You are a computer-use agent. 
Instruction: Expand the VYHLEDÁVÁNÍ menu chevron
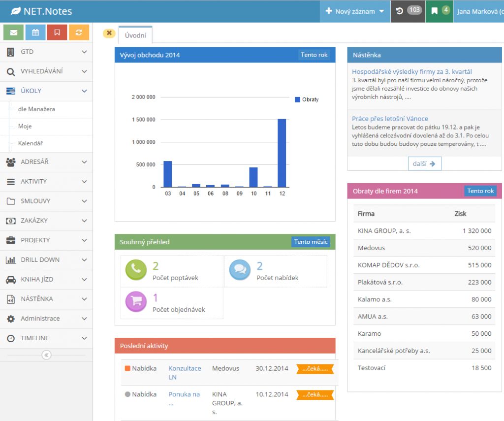[84, 71]
